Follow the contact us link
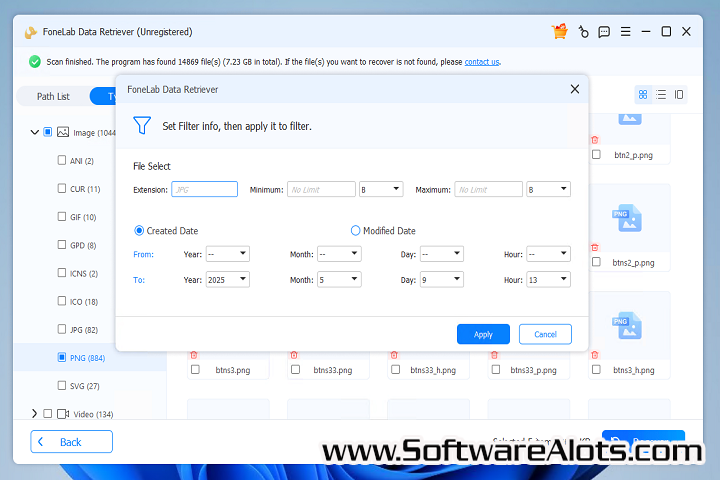Viewport: 720px width, 480px height. [482, 62]
